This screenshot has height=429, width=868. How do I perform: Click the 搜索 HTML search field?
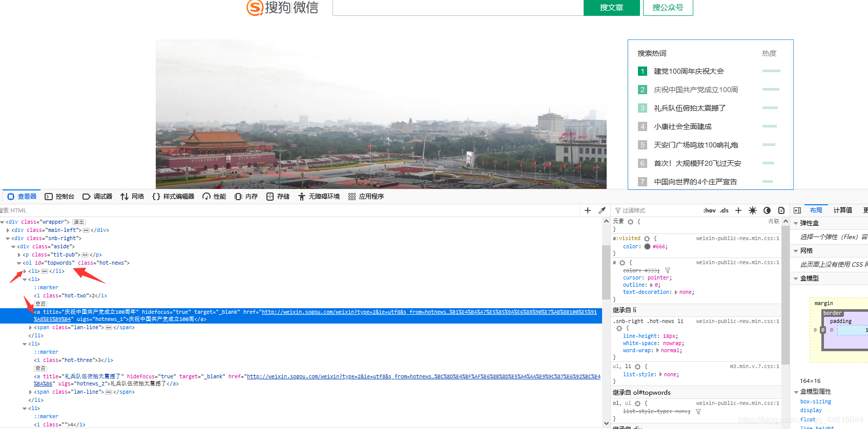(x=288, y=210)
